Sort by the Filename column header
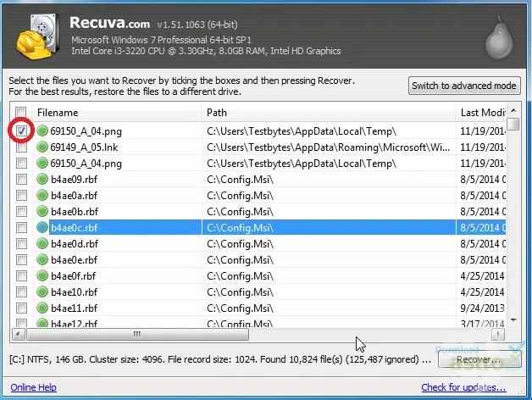This screenshot has width=532, height=400. (117, 113)
